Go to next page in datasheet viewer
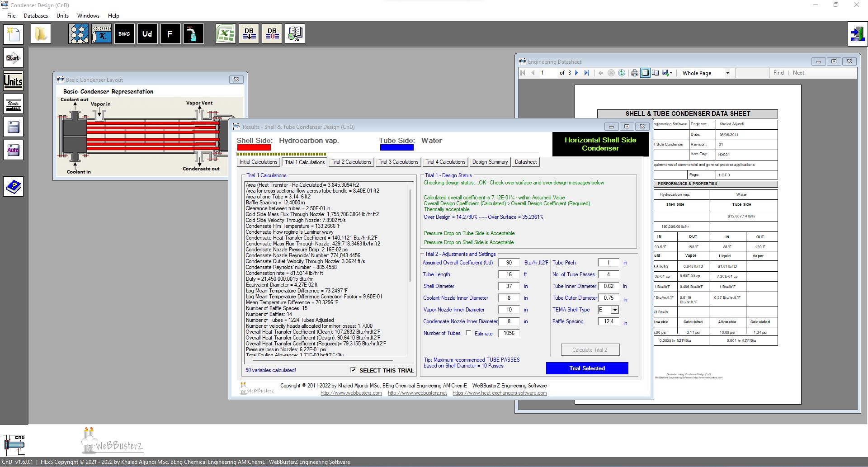 (x=576, y=73)
